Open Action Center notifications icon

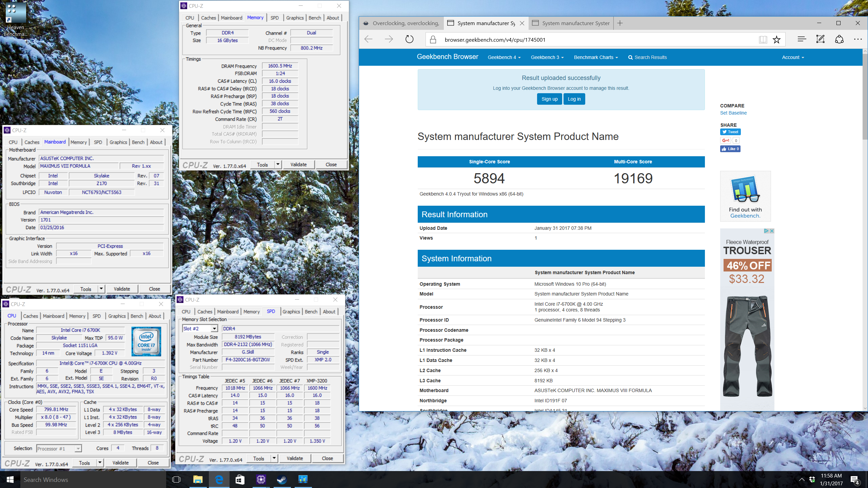(x=855, y=480)
